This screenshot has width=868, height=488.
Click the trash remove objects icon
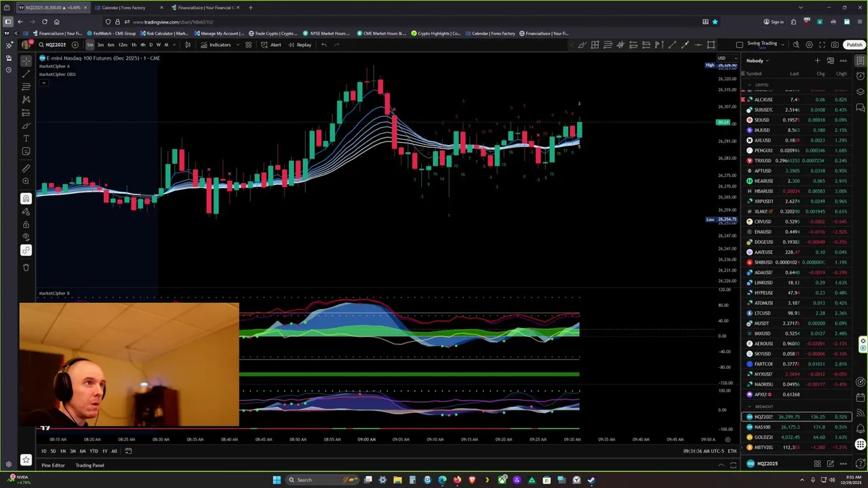(26, 267)
